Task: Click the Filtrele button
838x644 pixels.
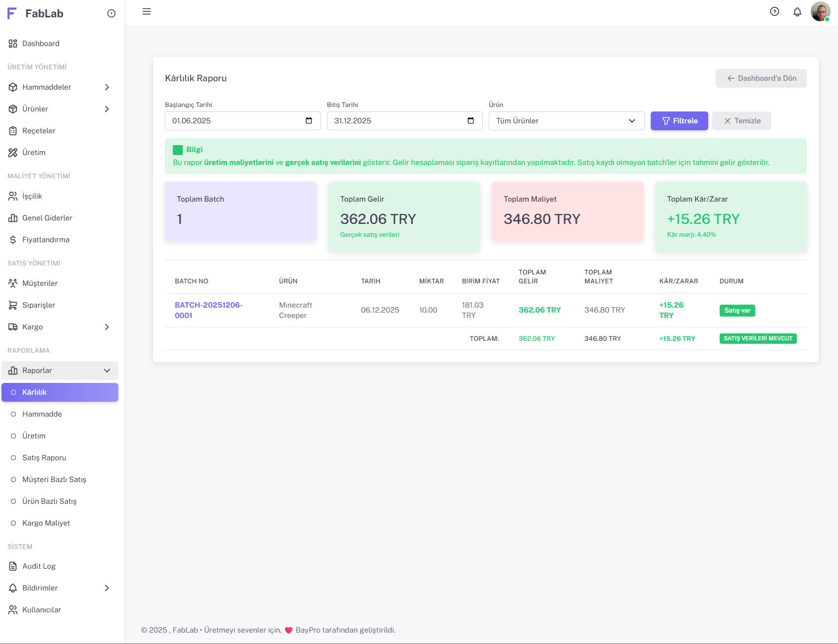Action: click(679, 121)
